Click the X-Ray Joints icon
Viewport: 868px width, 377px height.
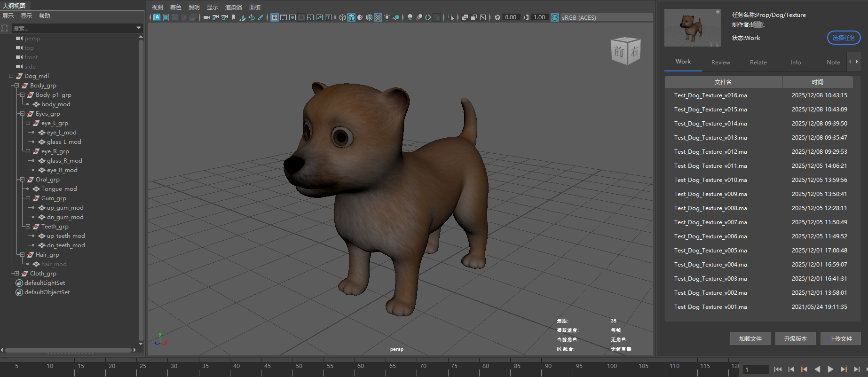[482, 17]
